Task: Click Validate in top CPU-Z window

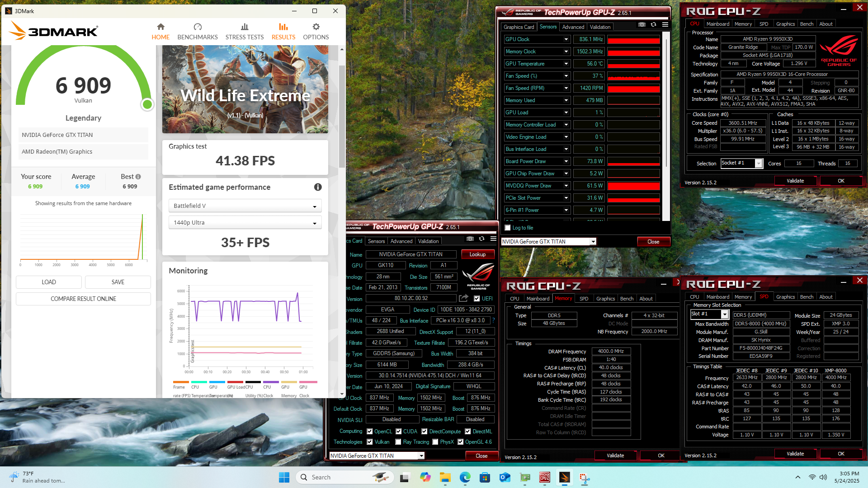Action: 795,181
